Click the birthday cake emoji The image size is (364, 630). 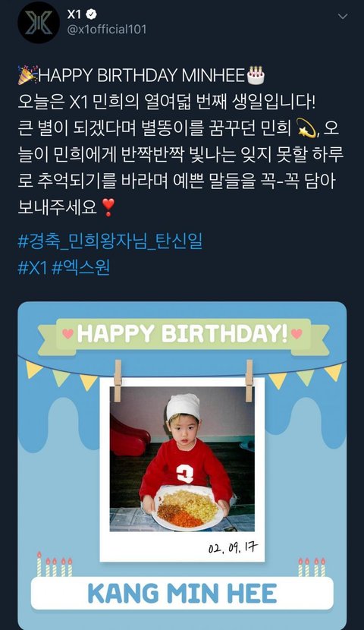[x=256, y=76]
